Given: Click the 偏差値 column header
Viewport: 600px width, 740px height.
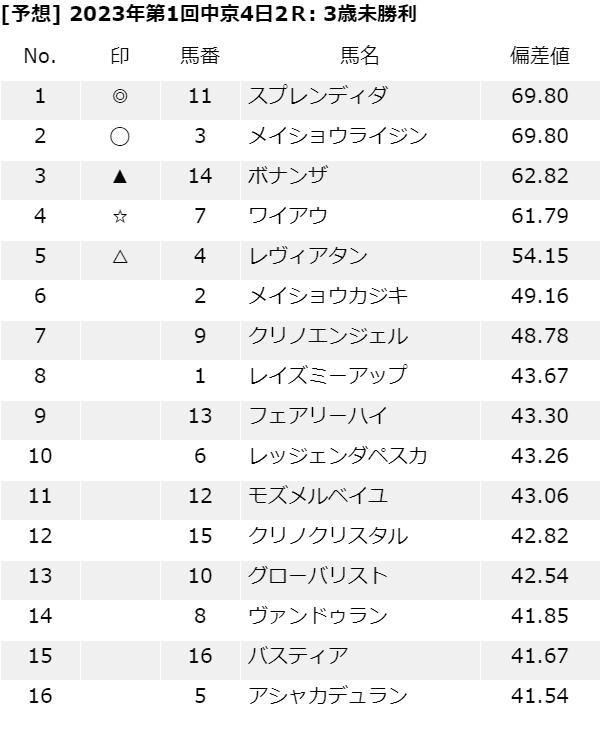Looking at the screenshot, I should pyautogui.click(x=539, y=56).
